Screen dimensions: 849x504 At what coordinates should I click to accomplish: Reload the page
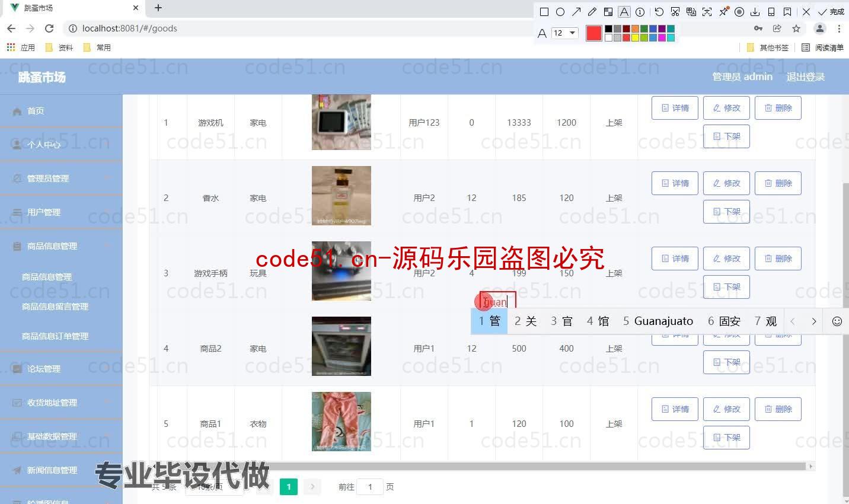click(49, 28)
